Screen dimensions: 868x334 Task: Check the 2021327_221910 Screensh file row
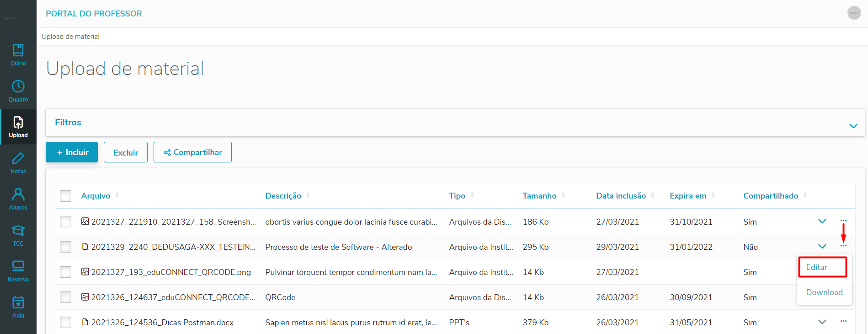pyautogui.click(x=66, y=222)
